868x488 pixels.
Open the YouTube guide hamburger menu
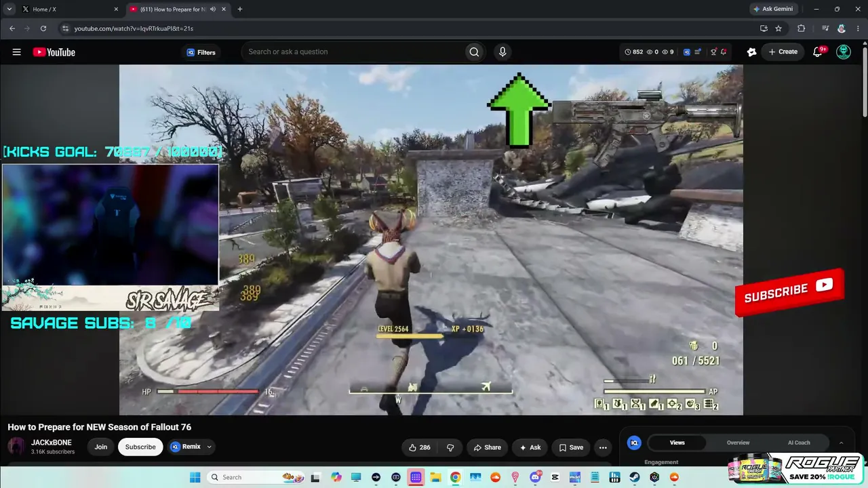(17, 52)
